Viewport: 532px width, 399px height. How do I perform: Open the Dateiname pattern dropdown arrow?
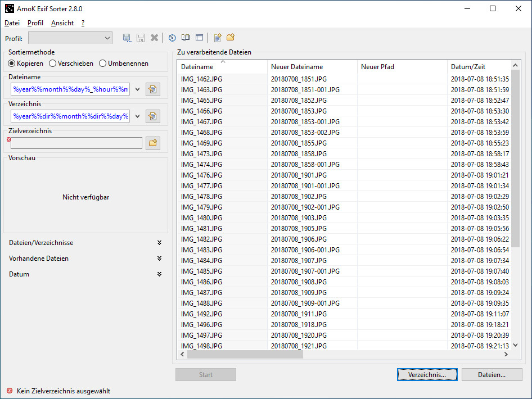point(137,89)
